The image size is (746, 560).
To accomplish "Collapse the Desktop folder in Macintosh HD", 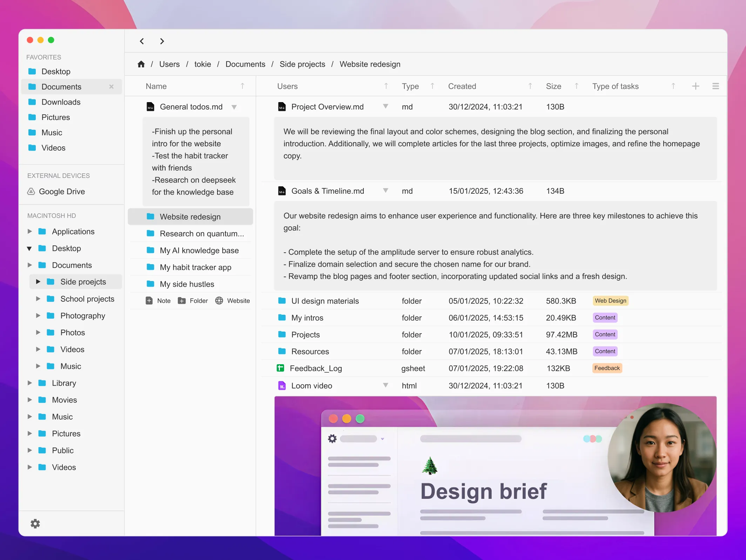I will (x=29, y=248).
